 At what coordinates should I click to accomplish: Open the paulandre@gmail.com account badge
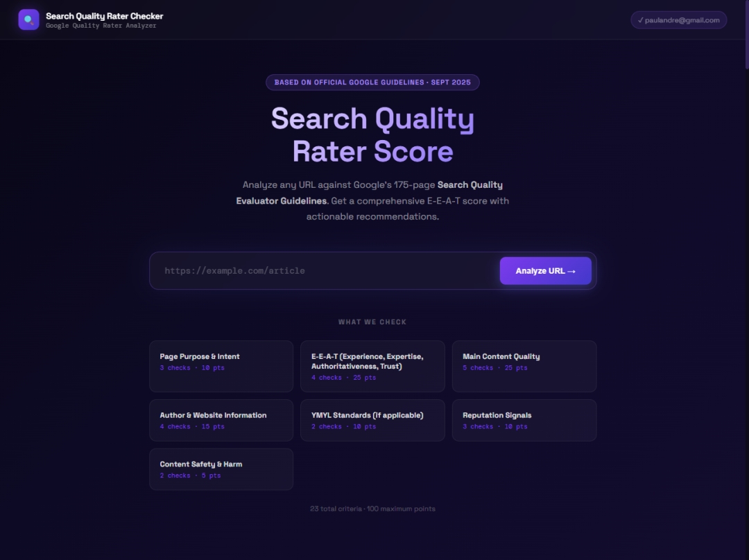click(678, 20)
